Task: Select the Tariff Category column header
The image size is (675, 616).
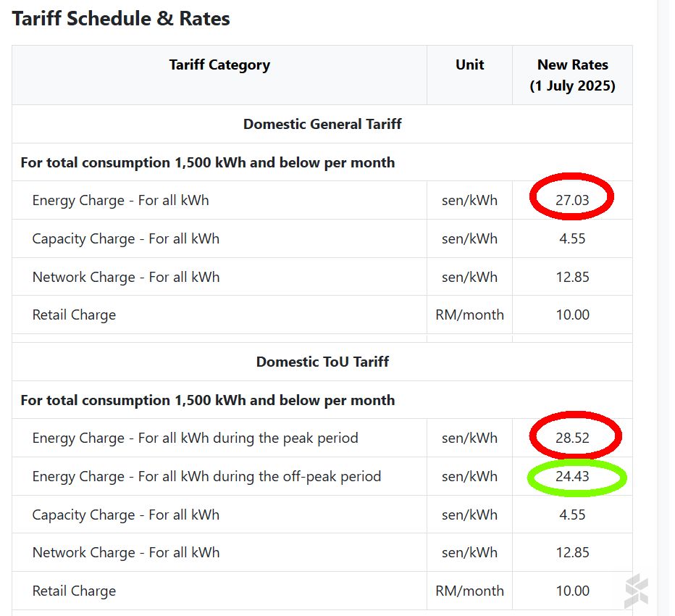Action: tap(219, 64)
